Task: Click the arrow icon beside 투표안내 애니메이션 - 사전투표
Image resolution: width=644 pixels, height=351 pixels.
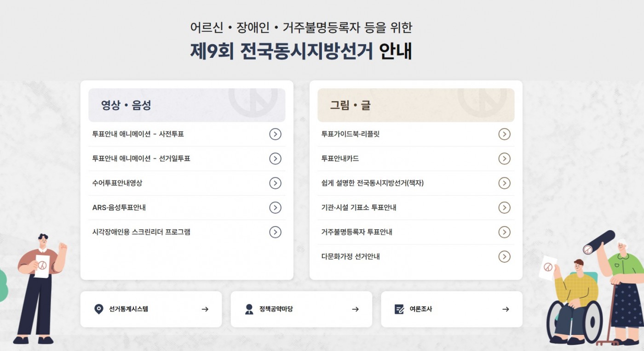Action: click(275, 134)
